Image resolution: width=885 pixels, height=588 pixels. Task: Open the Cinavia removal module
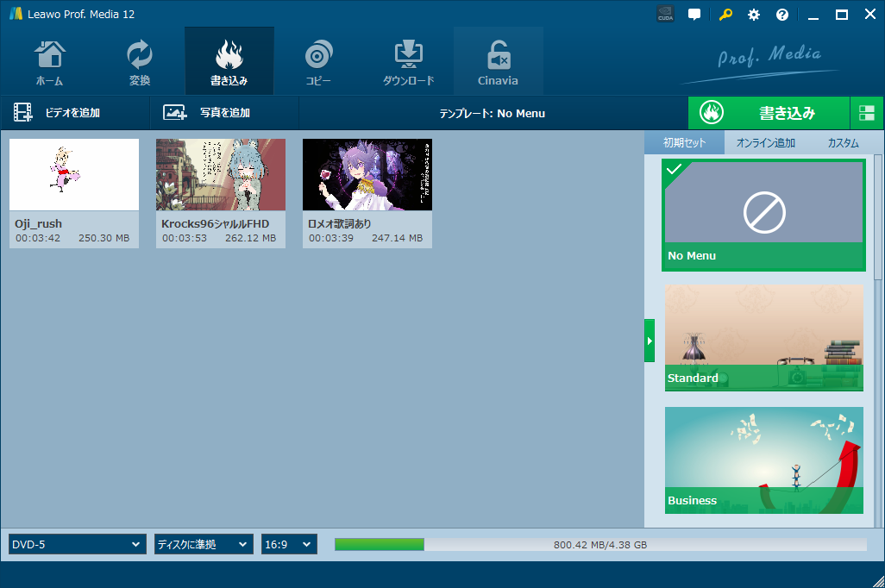(498, 62)
